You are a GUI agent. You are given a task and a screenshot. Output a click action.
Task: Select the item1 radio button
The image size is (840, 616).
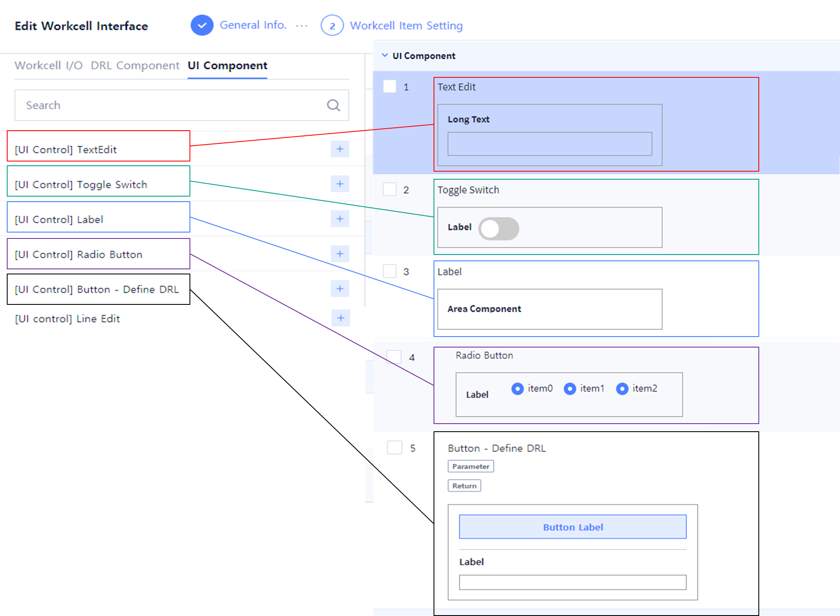coord(570,389)
